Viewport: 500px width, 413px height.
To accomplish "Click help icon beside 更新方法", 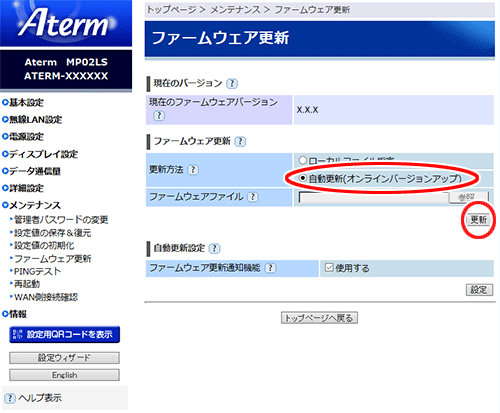I will click(x=193, y=170).
